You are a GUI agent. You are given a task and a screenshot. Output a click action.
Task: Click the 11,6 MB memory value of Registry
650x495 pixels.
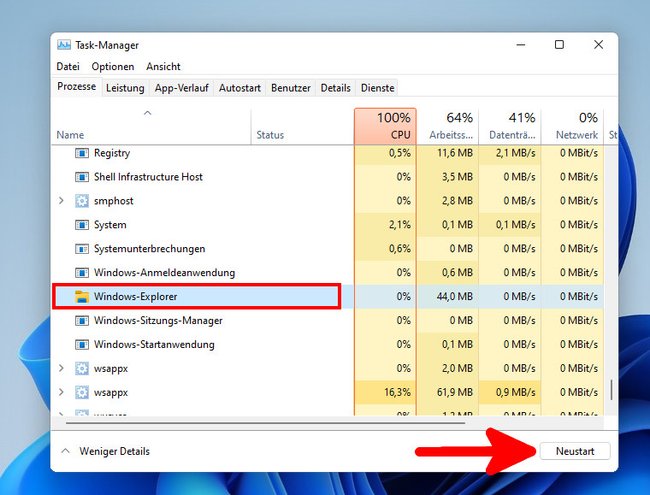point(455,153)
